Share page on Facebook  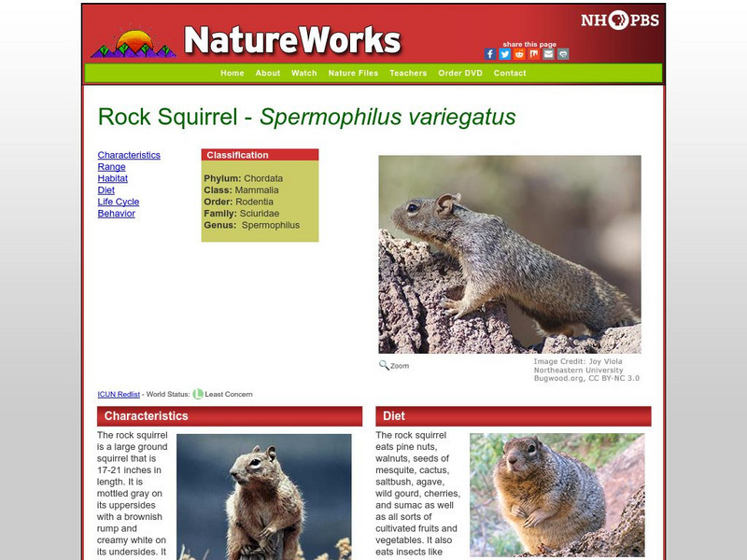coord(489,54)
